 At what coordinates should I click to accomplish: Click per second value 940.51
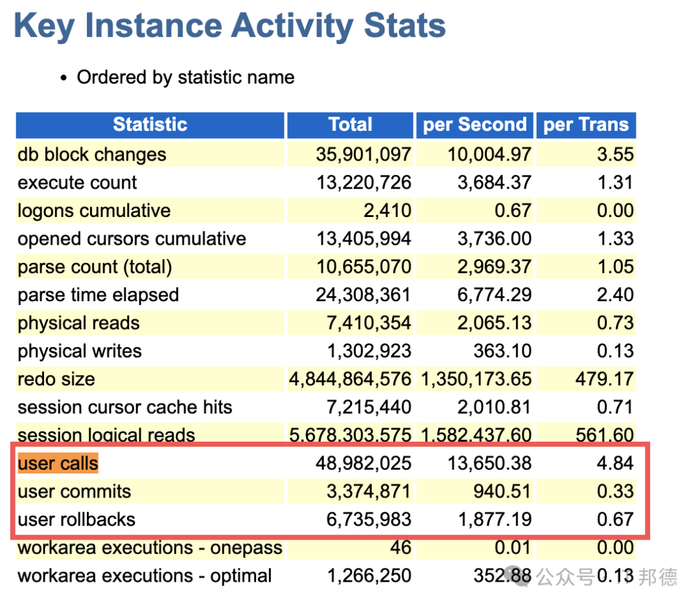tap(503, 492)
